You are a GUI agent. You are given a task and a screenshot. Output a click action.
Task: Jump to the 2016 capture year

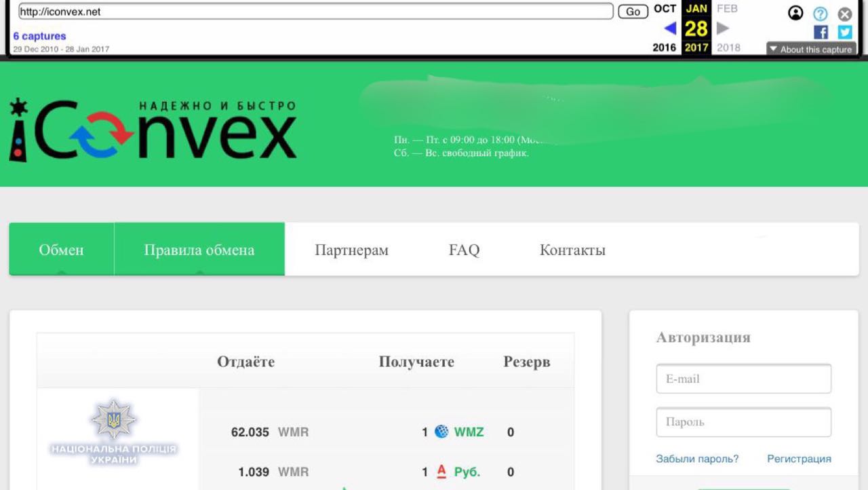665,48
